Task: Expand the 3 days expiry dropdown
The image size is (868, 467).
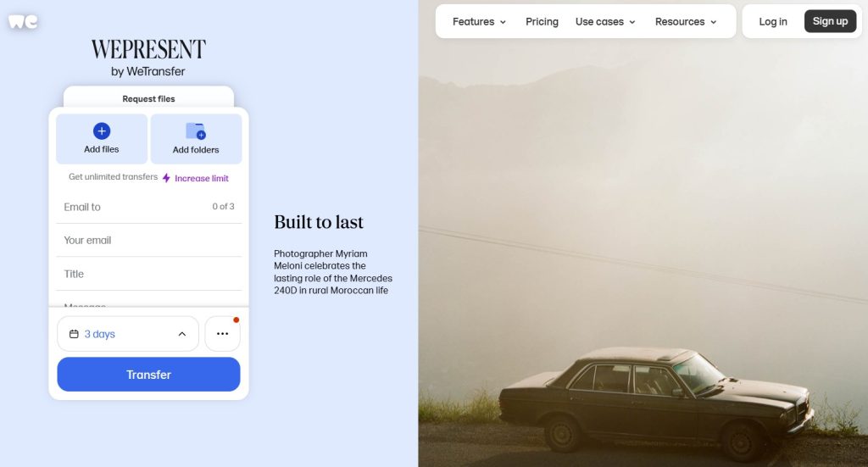Action: [128, 334]
